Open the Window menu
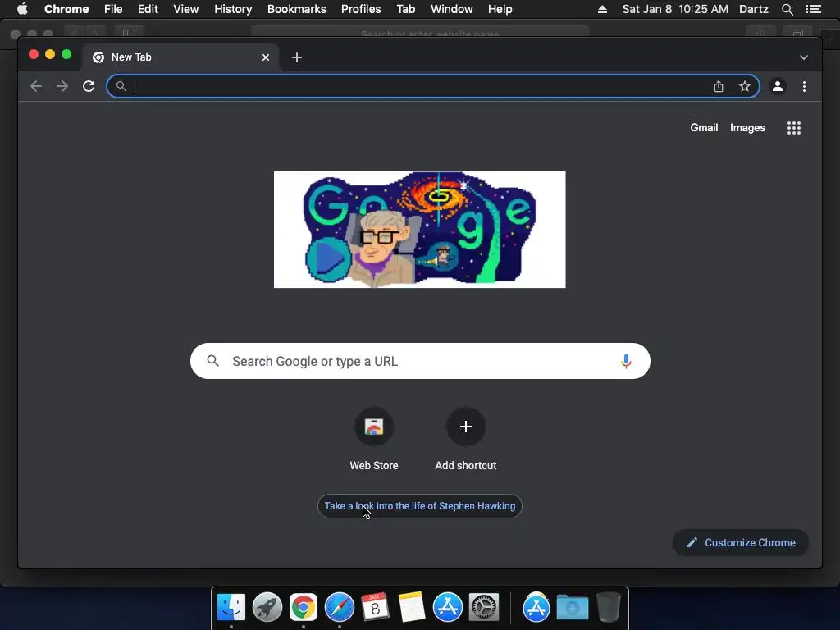Image resolution: width=840 pixels, height=630 pixels. pos(452,9)
